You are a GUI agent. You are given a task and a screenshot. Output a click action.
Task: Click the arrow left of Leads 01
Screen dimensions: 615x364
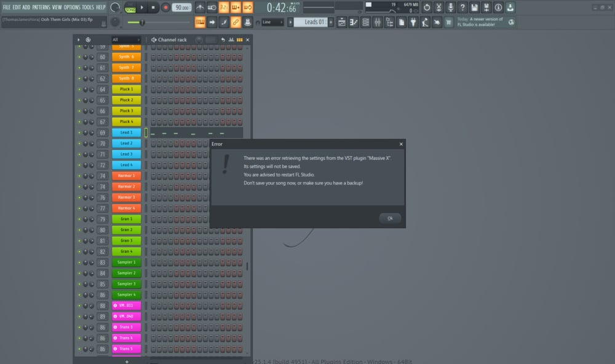(x=290, y=22)
